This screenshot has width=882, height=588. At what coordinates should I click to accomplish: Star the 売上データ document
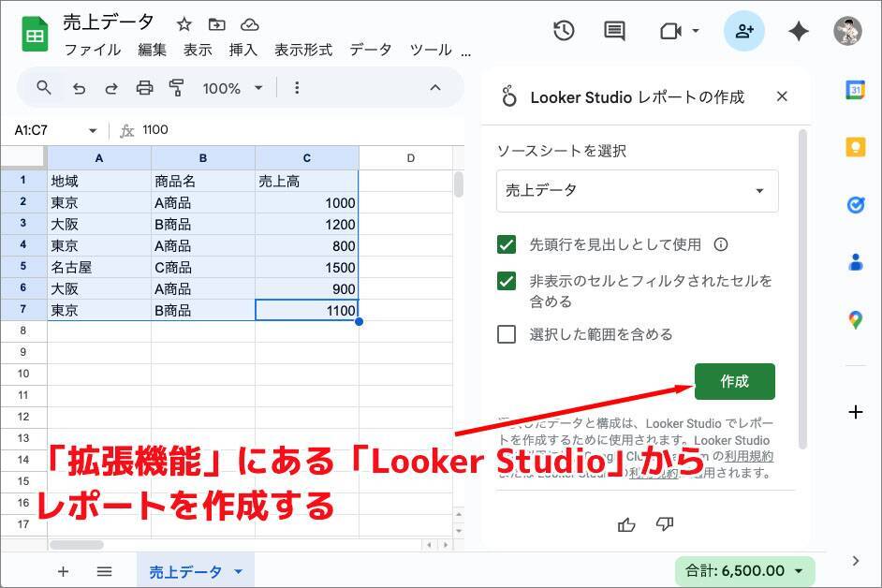(184, 24)
